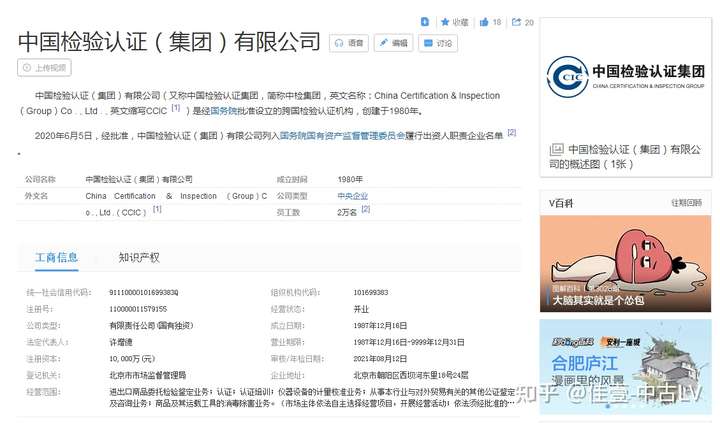The height and width of the screenshot is (423, 720).
Task: Click the document download icon above the title
Action: 425,22
